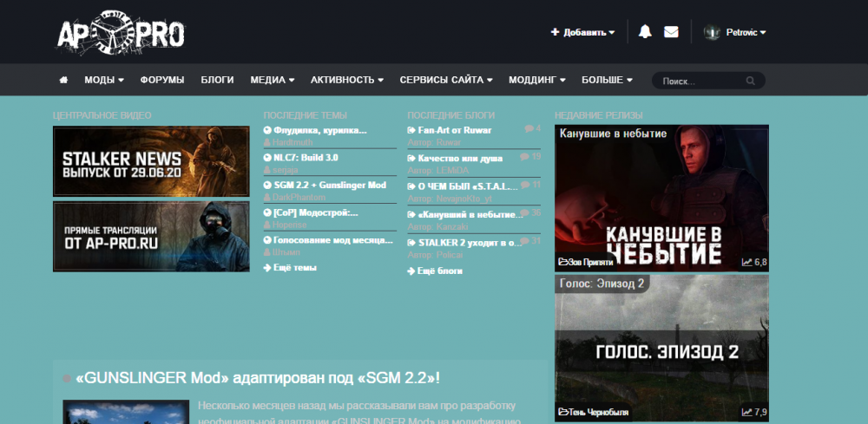
Task: Click blog author Policai
Action: point(450,255)
